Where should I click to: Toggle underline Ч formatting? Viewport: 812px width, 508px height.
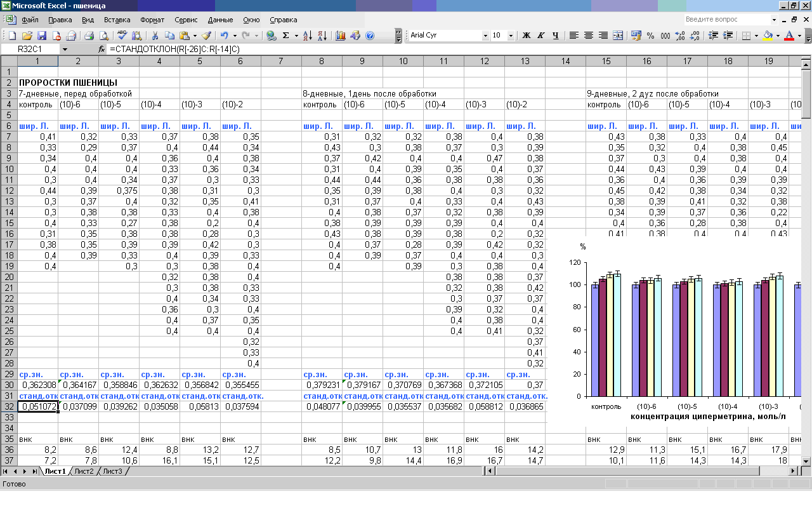(x=555, y=36)
